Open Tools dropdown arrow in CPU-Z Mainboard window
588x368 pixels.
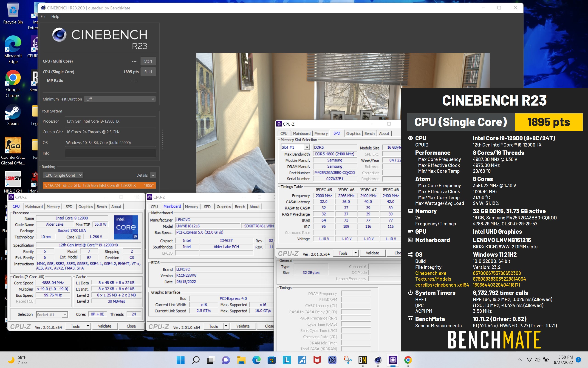click(x=226, y=326)
